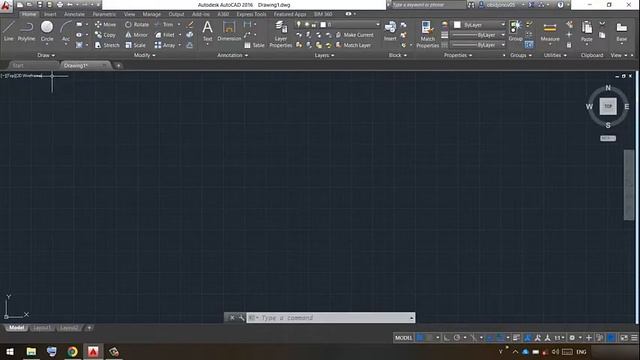
Task: Click the Match Layer button
Action: (353, 45)
